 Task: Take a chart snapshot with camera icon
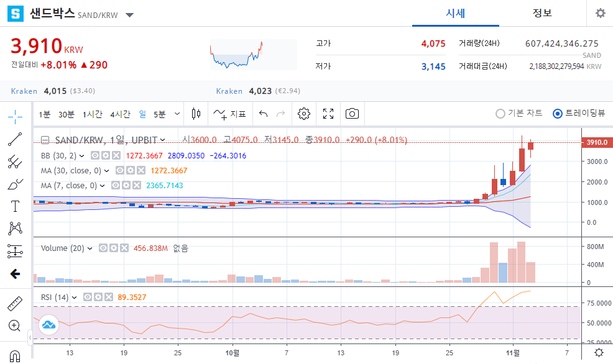coord(353,114)
